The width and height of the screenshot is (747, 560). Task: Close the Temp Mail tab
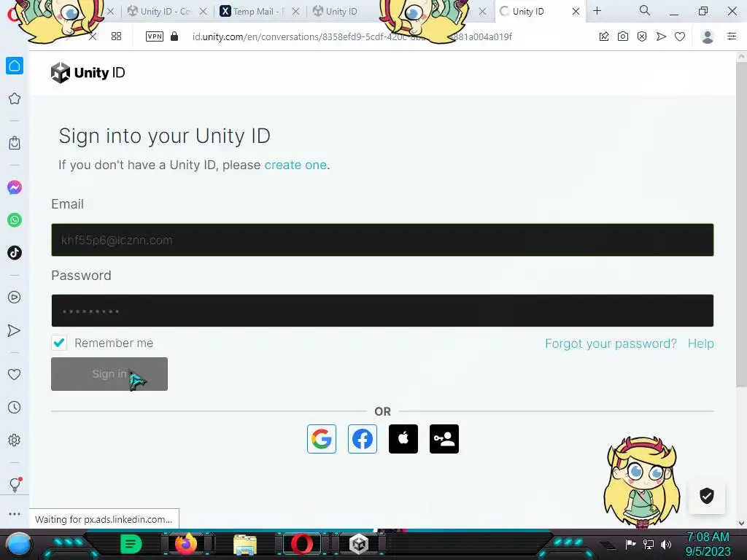(296, 12)
